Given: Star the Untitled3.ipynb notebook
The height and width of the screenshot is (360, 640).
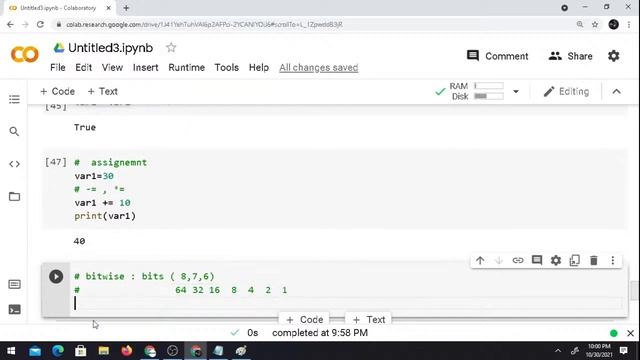Looking at the screenshot, I should coord(171,48).
